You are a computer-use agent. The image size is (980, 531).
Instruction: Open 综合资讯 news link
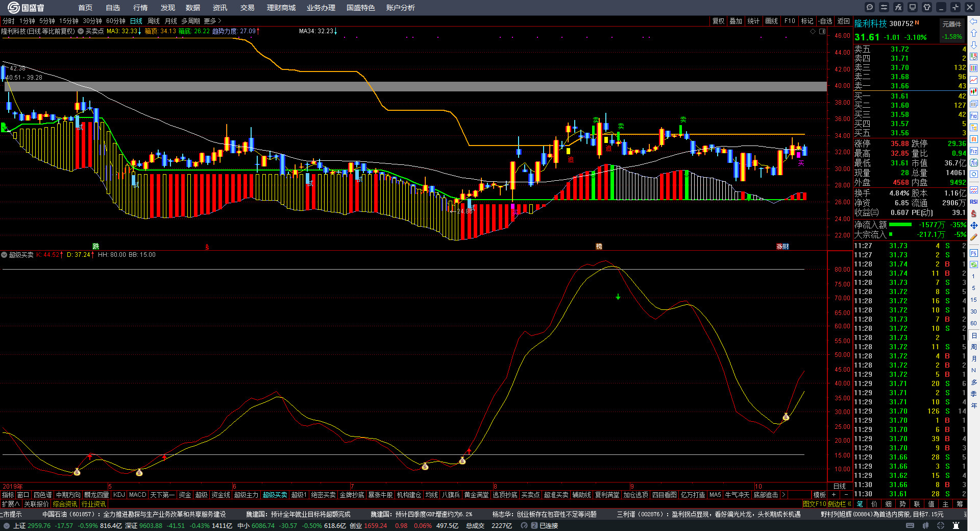(65, 504)
